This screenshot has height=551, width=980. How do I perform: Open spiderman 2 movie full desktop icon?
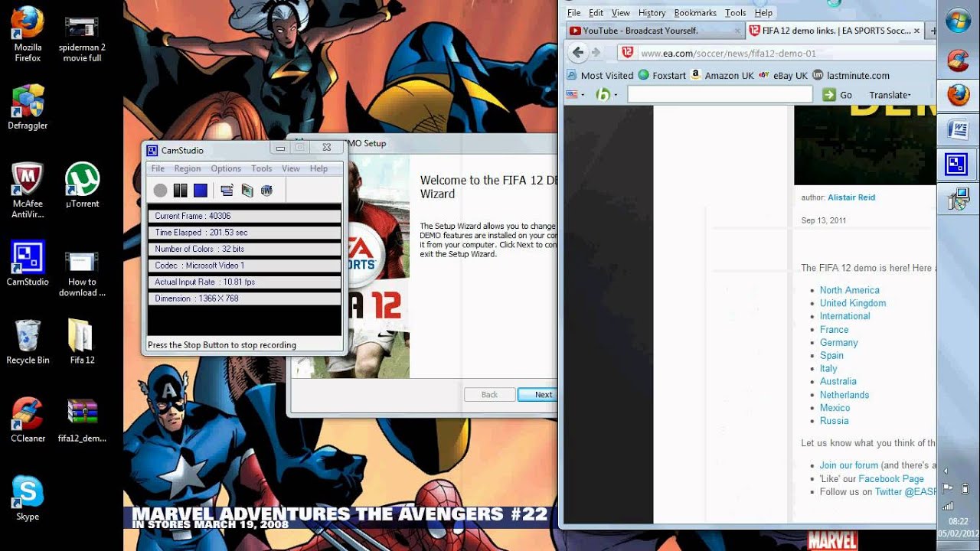click(82, 34)
